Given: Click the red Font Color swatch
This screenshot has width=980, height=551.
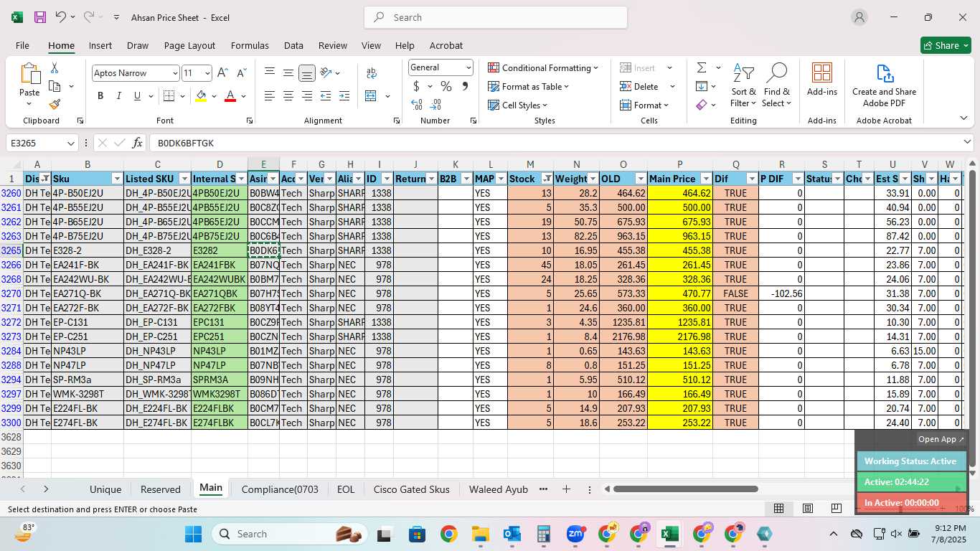Looking at the screenshot, I should point(230,96).
